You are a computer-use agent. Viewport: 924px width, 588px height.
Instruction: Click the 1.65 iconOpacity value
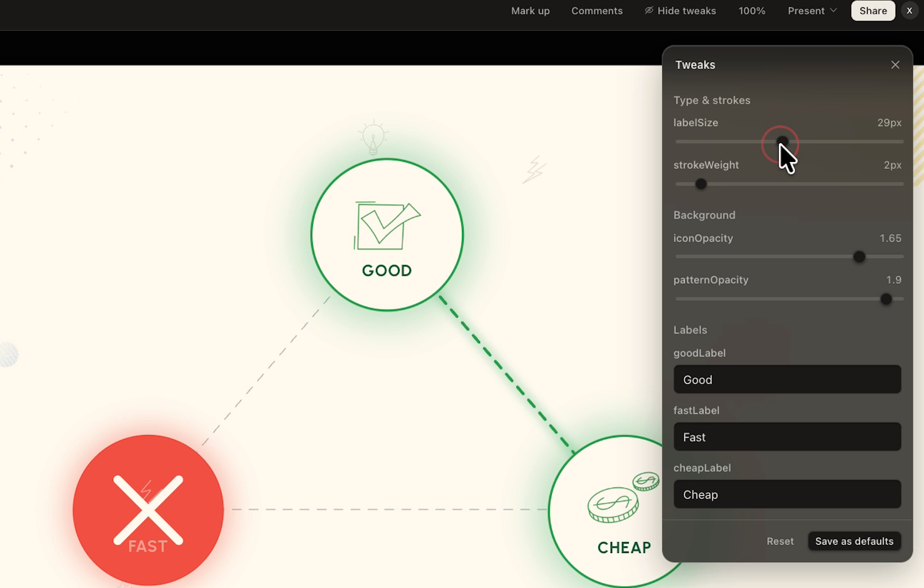click(x=890, y=238)
